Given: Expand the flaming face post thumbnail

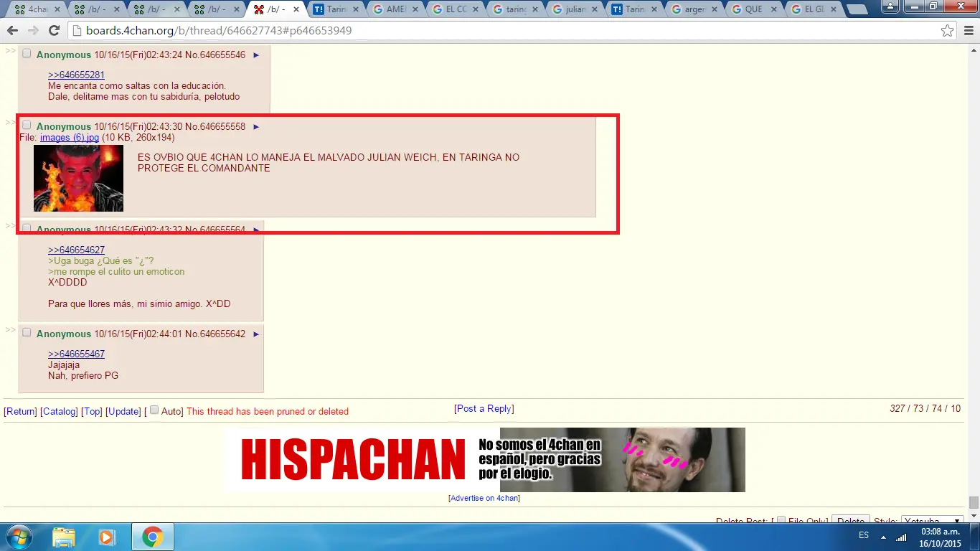Looking at the screenshot, I should 78,179.
